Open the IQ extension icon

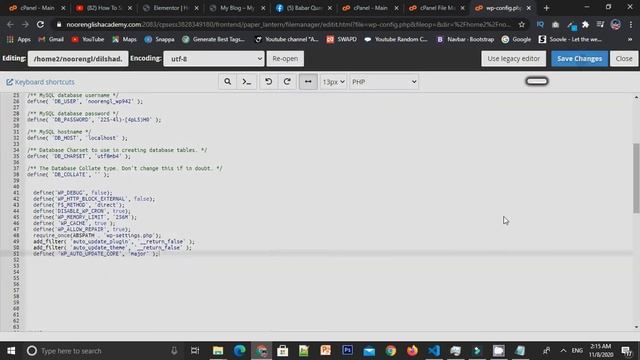(540, 24)
